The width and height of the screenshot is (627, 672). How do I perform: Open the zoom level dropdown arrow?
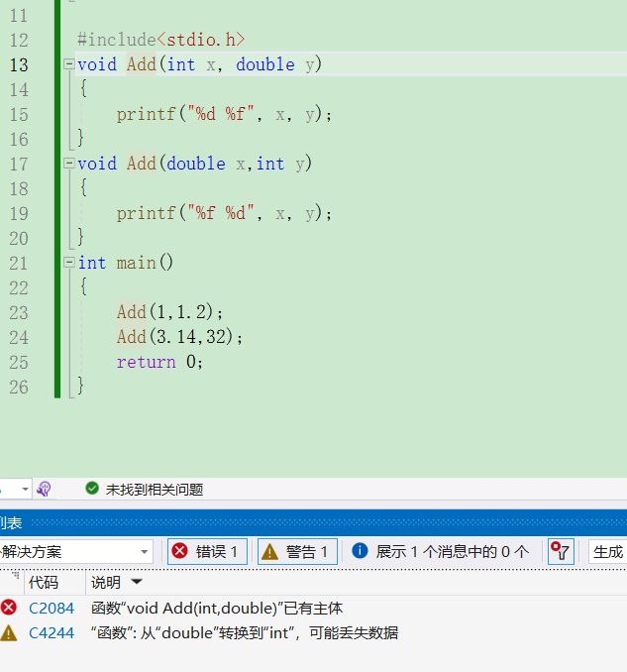25,489
